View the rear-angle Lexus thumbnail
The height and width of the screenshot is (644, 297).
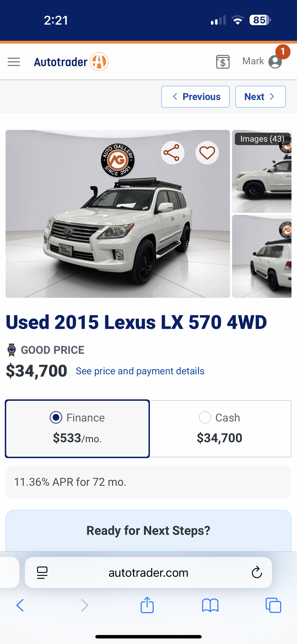[x=262, y=256]
